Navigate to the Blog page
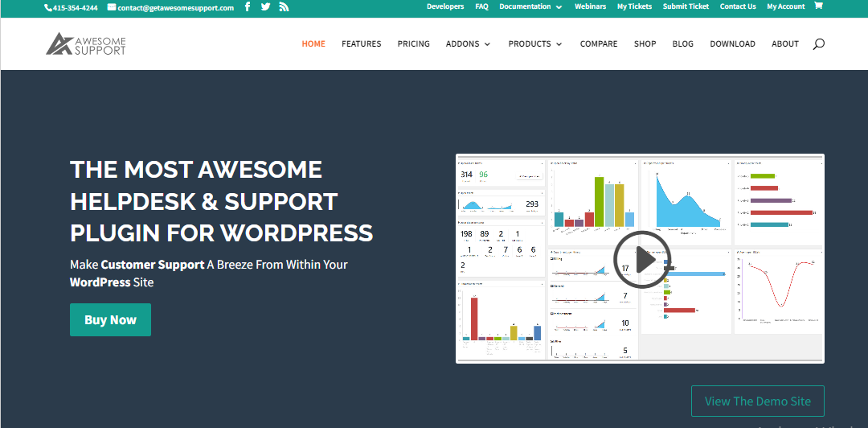 [682, 44]
